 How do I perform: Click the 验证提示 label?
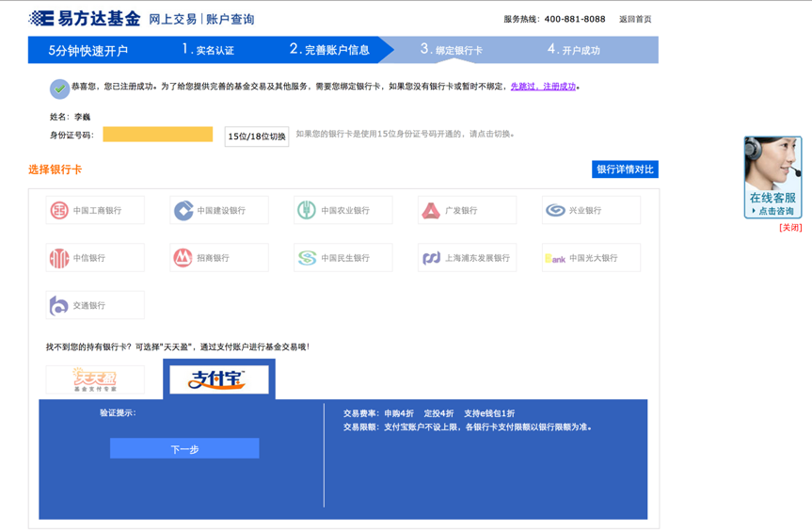tap(118, 412)
